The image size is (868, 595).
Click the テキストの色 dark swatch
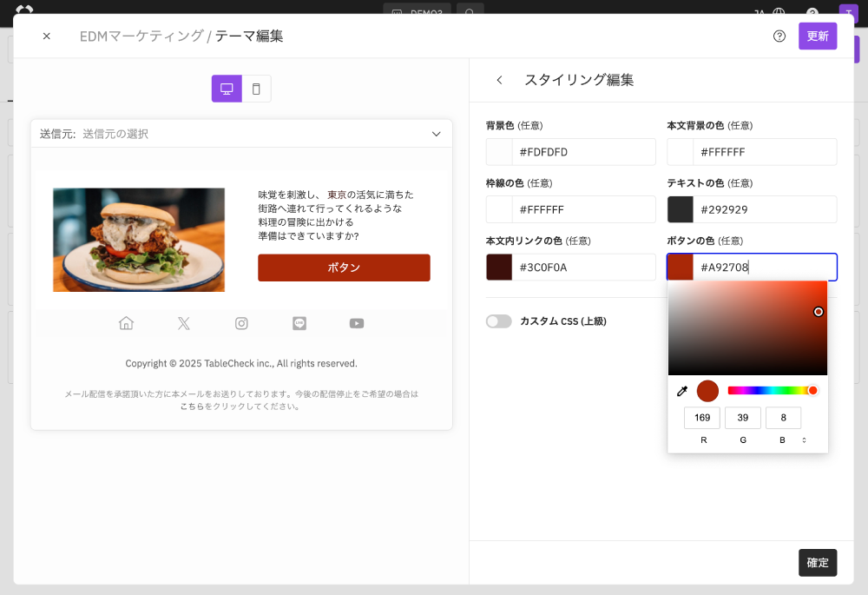[x=680, y=209]
